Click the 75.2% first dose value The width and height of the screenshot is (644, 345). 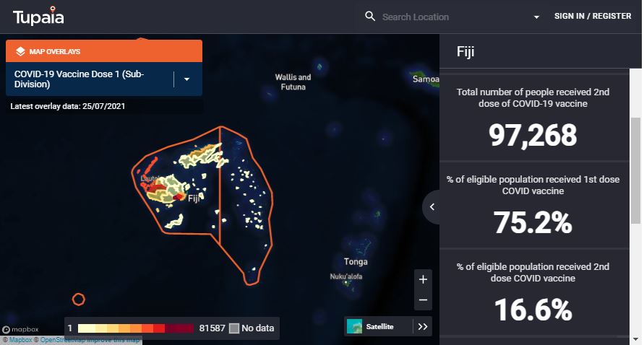(x=533, y=222)
